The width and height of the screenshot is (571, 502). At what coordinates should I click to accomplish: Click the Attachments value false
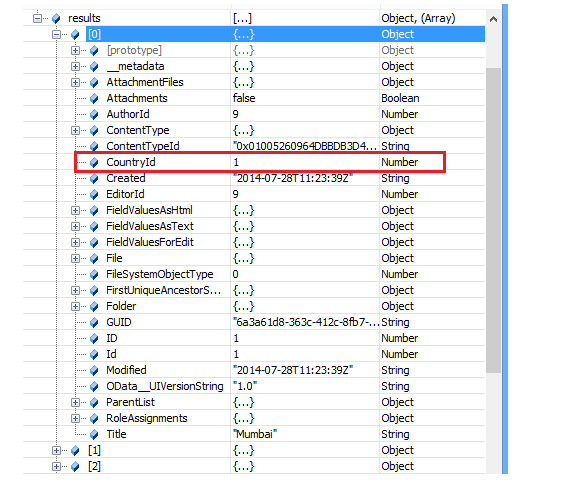(244, 98)
